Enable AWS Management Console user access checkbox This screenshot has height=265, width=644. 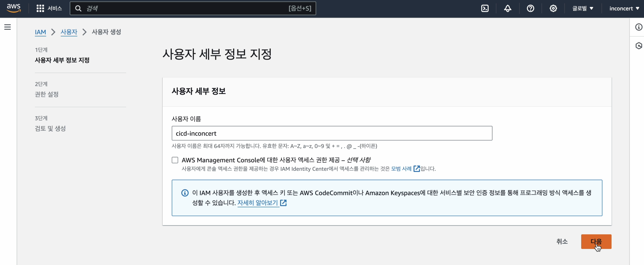click(175, 160)
